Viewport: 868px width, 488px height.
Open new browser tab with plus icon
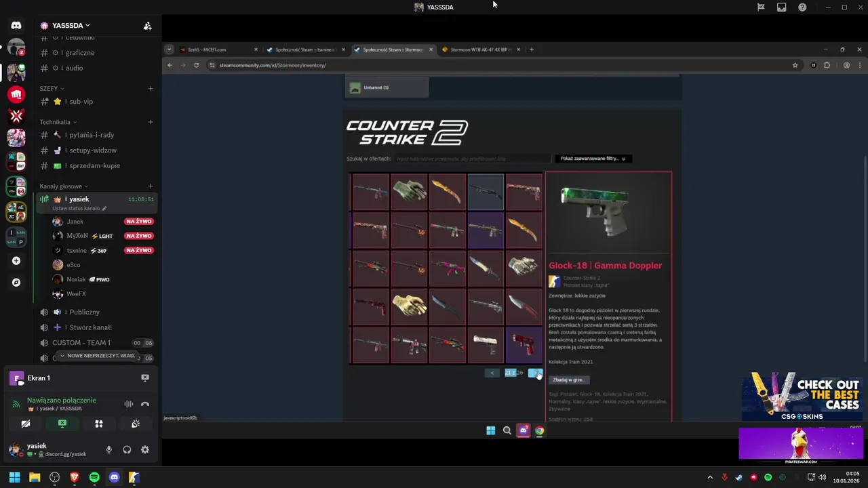pos(532,49)
